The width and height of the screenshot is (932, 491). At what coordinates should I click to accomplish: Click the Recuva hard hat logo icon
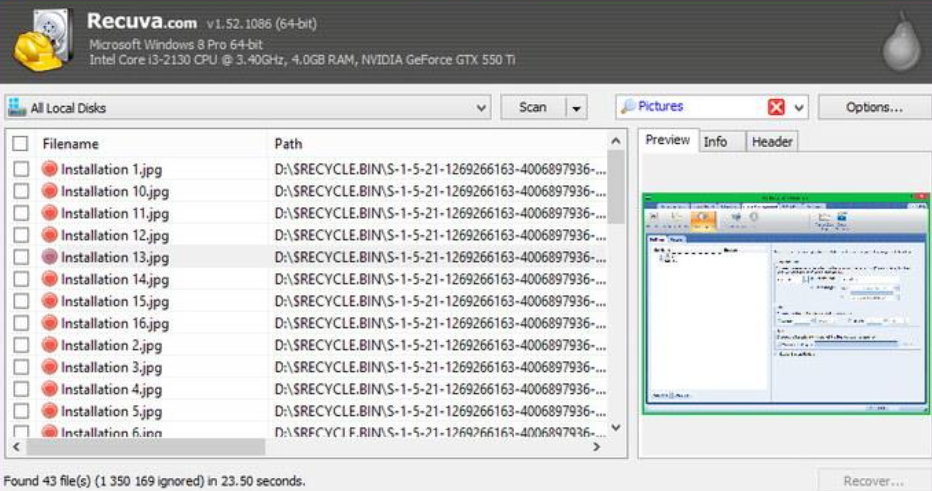click(42, 40)
